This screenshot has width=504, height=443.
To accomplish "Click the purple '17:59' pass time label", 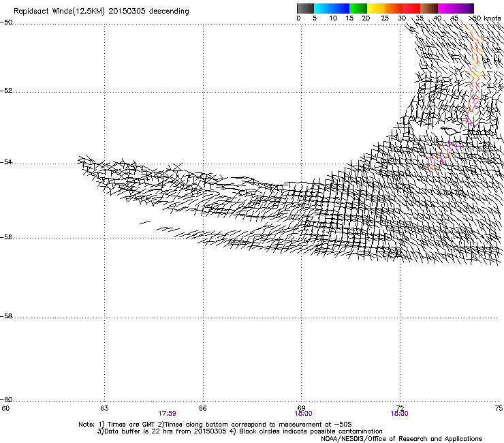I will coord(167,414).
